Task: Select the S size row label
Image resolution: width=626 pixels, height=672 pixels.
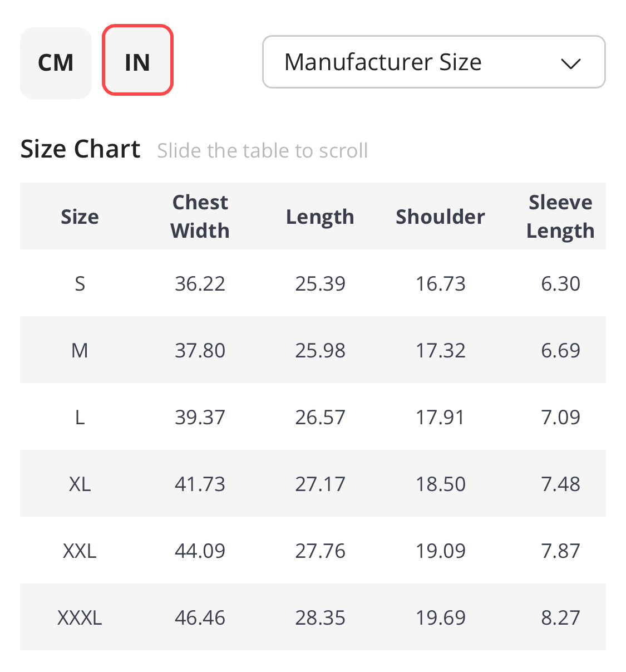Action: [x=80, y=284]
